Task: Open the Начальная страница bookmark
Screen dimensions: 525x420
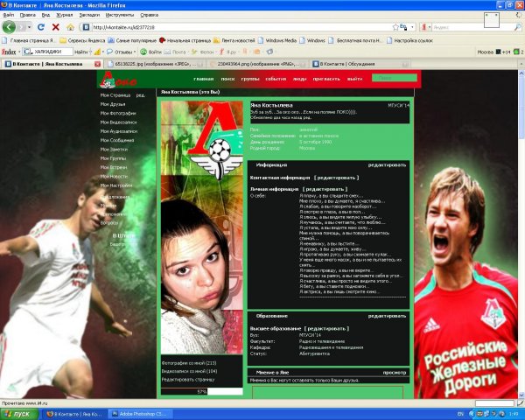Action: click(x=185, y=40)
